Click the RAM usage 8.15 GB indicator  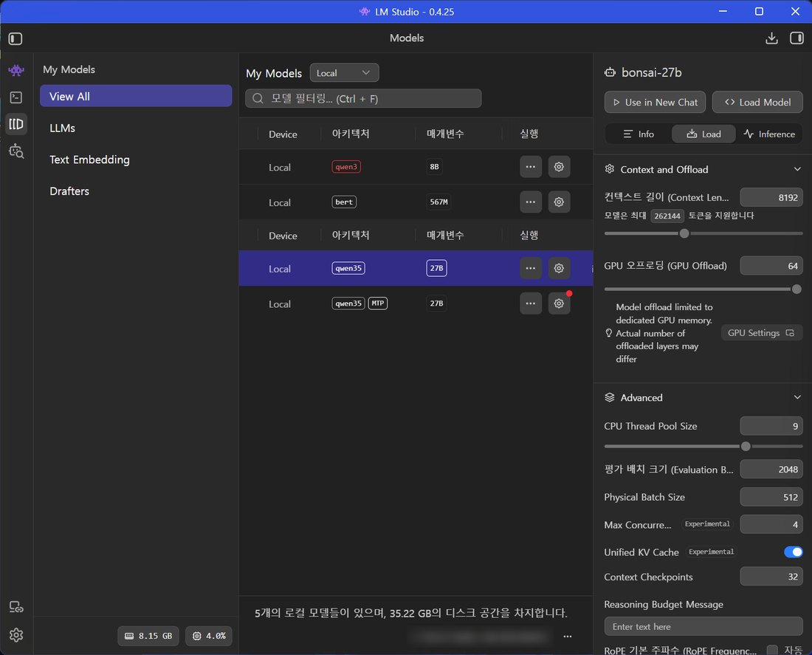(x=148, y=636)
